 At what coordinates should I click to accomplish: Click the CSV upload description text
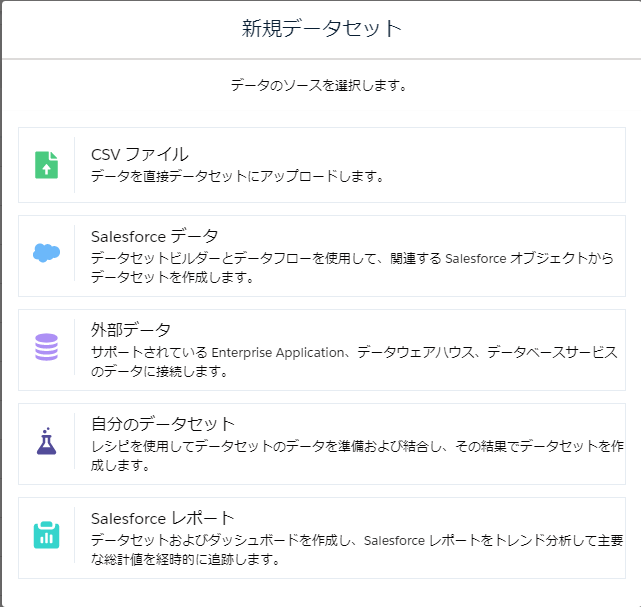click(238, 177)
